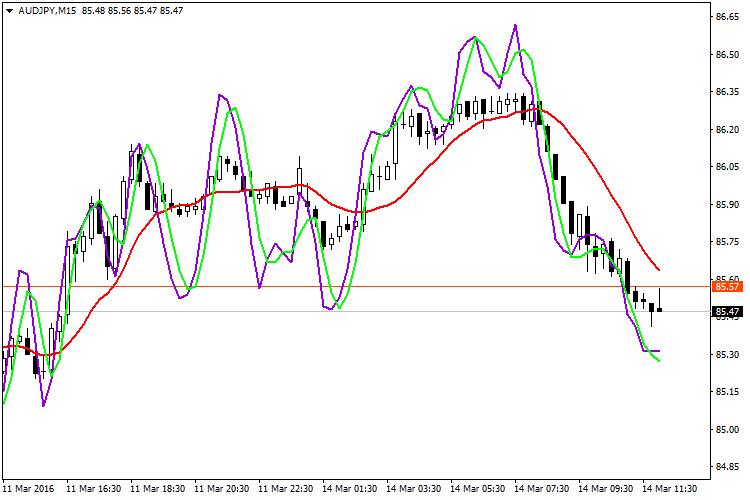This screenshot has height=500, width=750.
Task: Click the 11 Mar 20:30 time label
Action: (x=222, y=489)
